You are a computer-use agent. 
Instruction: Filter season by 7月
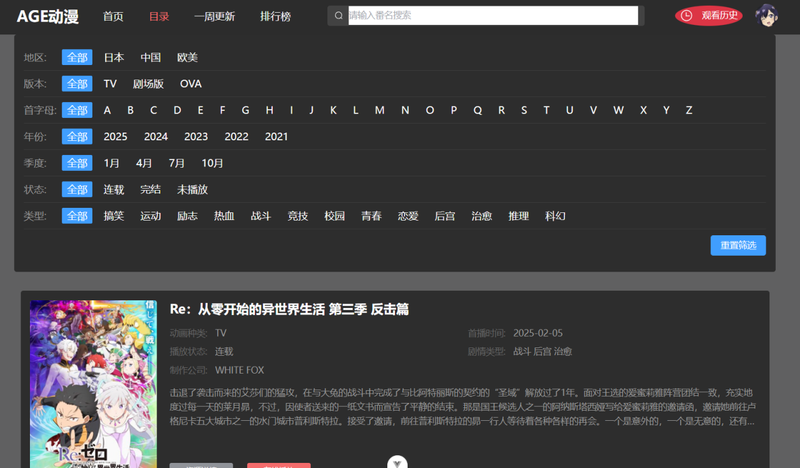click(177, 163)
